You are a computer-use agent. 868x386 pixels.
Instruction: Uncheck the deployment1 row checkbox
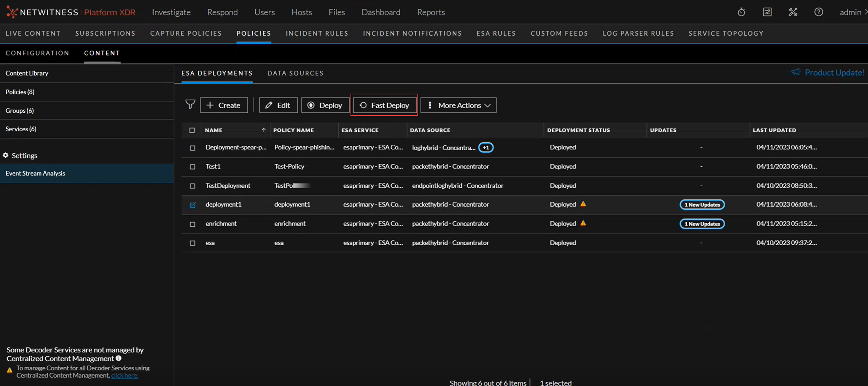pos(192,204)
